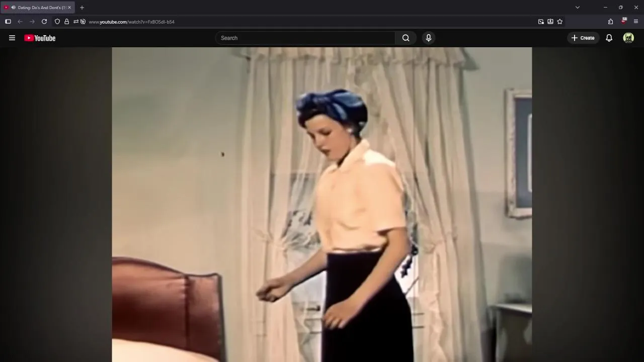The image size is (644, 362).
Task: Open the tracking protection shield panel
Action: (57, 22)
